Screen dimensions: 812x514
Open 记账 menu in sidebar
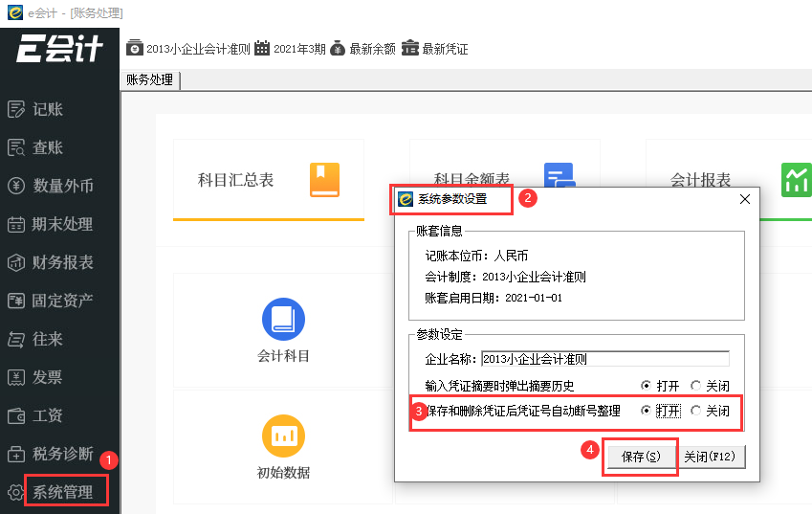coord(48,109)
